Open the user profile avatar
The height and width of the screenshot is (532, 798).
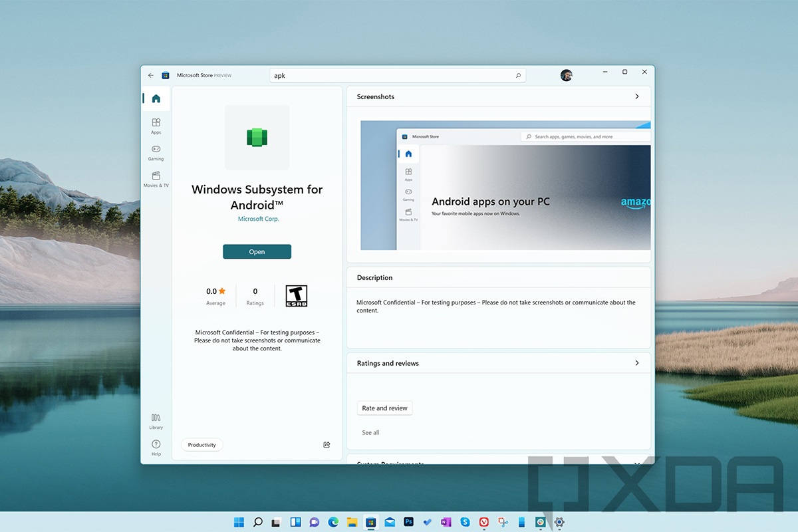pos(566,75)
